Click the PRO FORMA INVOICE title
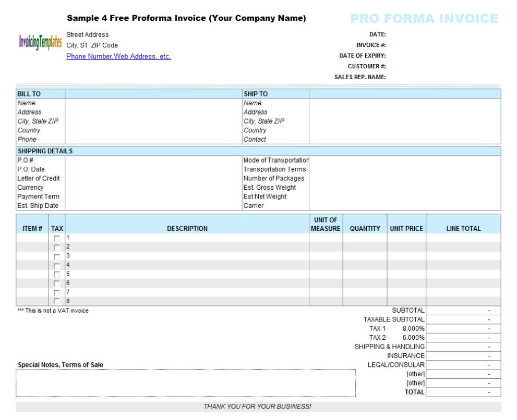 pyautogui.click(x=424, y=19)
